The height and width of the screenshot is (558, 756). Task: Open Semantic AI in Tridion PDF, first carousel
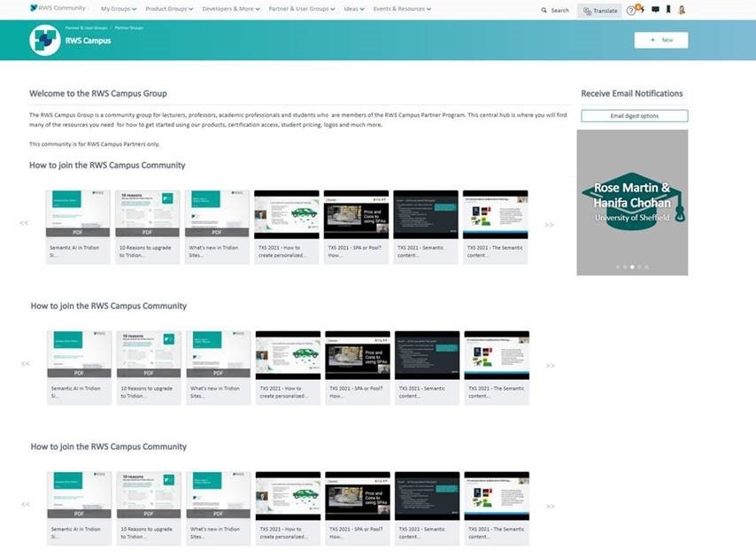78,227
